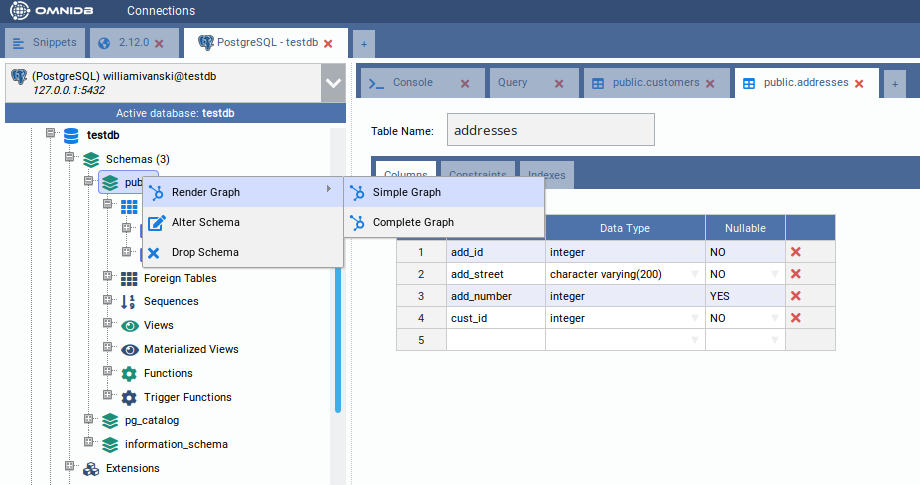Expand the pg_catalog schema node
This screenshot has height=485, width=920.
point(89,420)
